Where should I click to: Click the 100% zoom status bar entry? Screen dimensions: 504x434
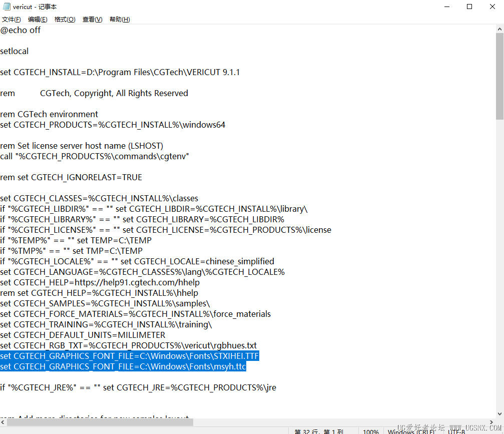tap(370, 431)
